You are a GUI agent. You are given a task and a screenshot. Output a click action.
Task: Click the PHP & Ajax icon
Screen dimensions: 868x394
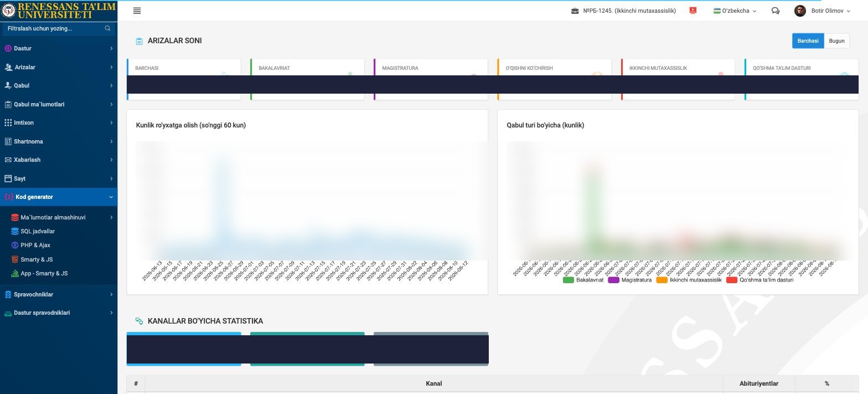[x=15, y=245]
